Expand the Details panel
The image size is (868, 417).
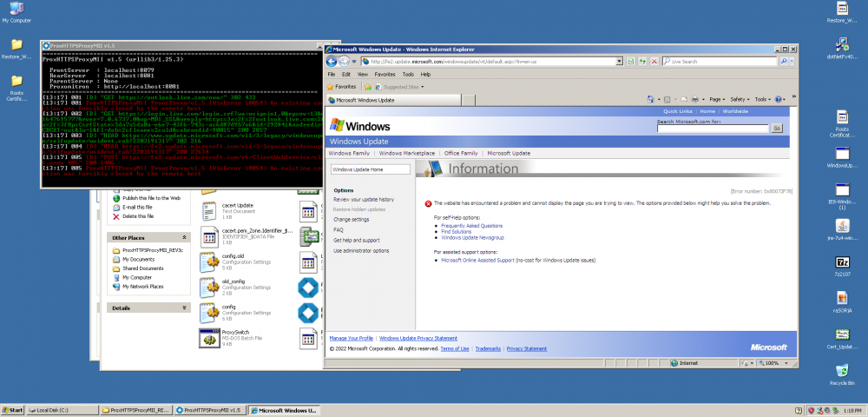183,308
